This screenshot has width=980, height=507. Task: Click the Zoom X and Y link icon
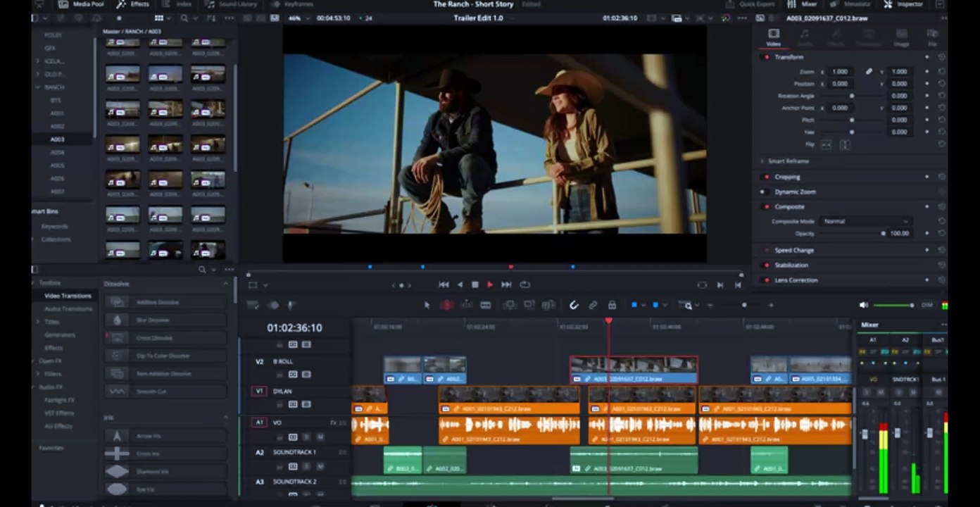[x=869, y=72]
